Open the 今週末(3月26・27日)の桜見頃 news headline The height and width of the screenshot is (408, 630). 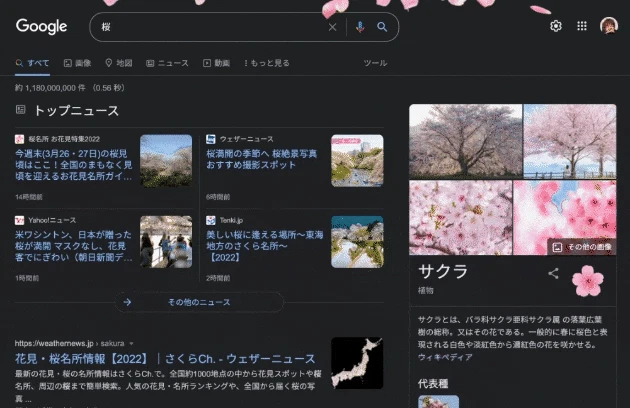pyautogui.click(x=74, y=165)
